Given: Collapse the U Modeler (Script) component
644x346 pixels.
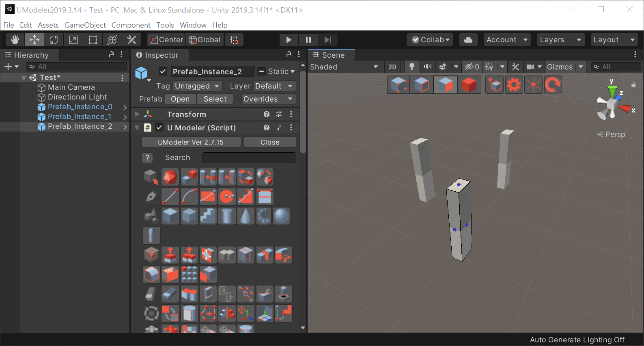Looking at the screenshot, I should [x=137, y=128].
